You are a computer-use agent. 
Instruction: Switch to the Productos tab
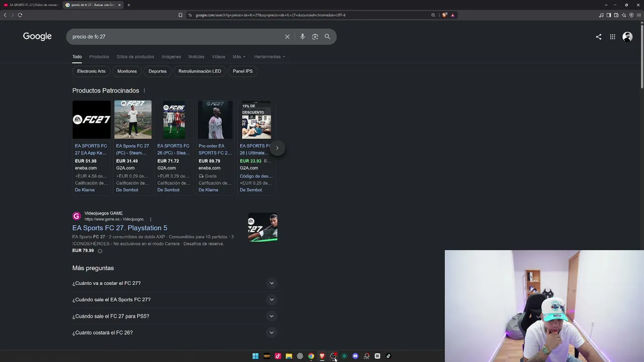[x=99, y=57]
